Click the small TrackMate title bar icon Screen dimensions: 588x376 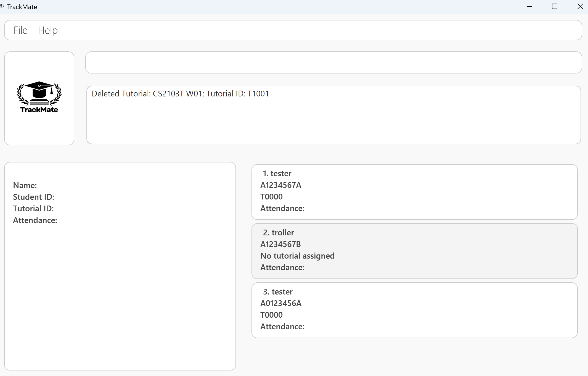[x=2, y=7]
